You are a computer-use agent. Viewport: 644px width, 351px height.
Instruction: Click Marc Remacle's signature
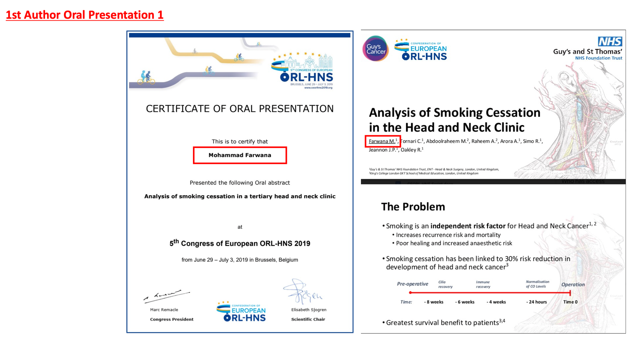pyautogui.click(x=166, y=296)
